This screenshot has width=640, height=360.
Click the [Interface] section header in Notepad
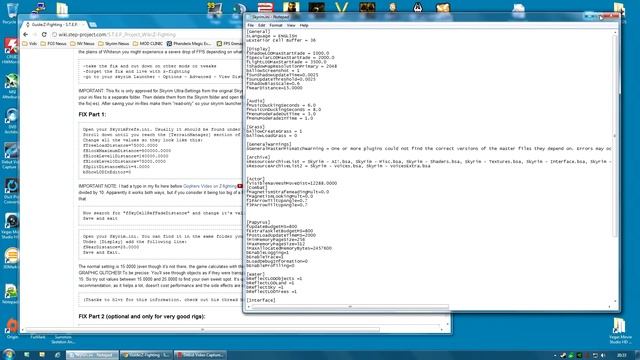tap(261, 300)
